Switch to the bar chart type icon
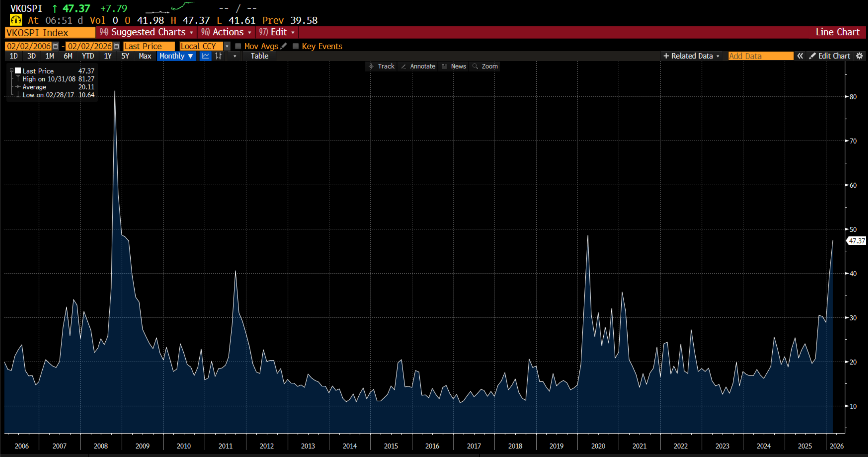Screen dimensions: 868x457 [x=218, y=56]
